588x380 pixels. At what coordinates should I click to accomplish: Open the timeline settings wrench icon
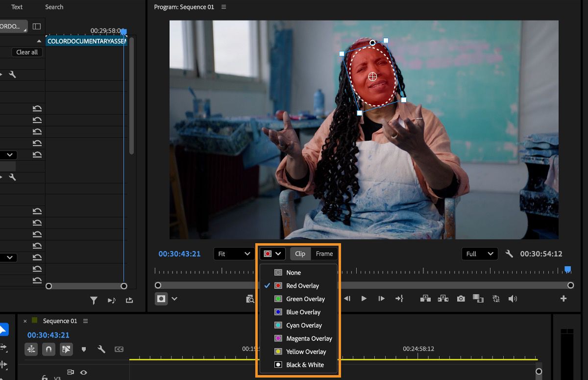(101, 349)
